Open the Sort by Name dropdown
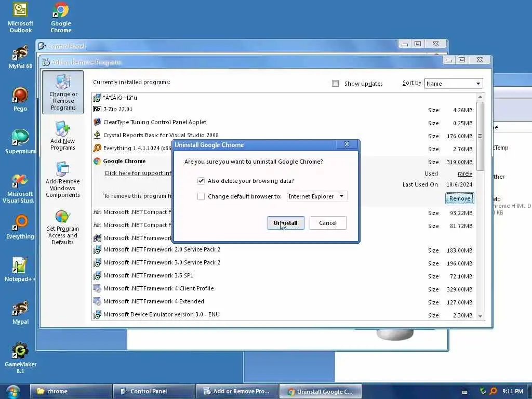The height and width of the screenshot is (399, 532). point(453,84)
